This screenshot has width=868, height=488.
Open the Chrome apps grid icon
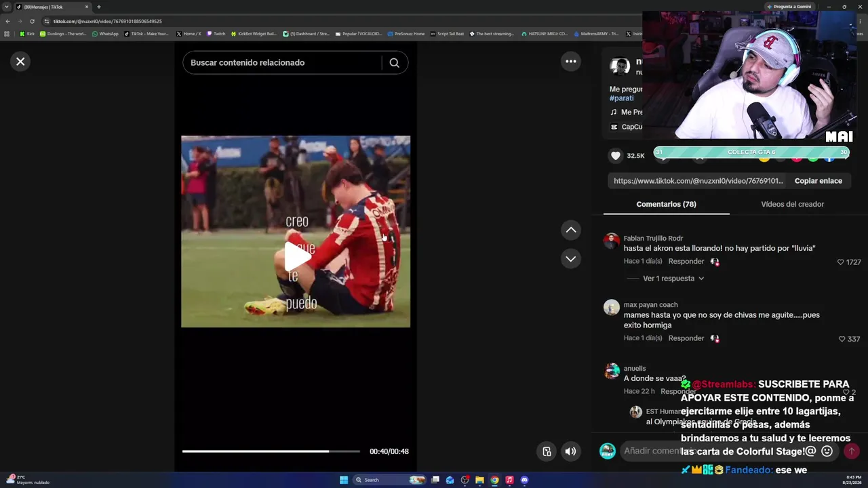pyautogui.click(x=7, y=34)
